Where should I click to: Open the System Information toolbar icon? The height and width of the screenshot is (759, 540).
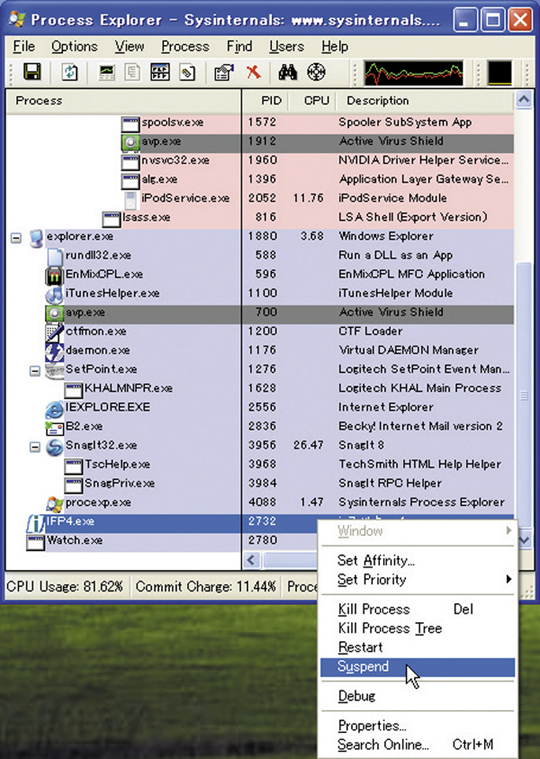click(107, 73)
